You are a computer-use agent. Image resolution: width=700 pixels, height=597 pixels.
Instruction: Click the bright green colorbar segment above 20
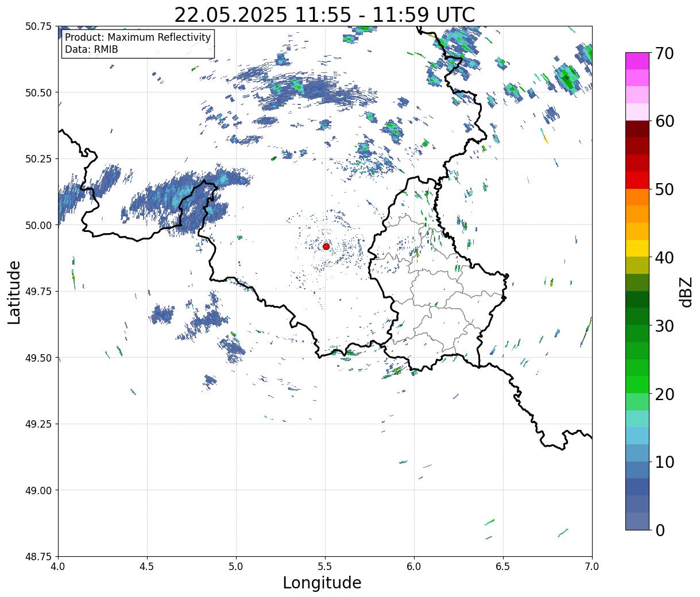point(637,385)
